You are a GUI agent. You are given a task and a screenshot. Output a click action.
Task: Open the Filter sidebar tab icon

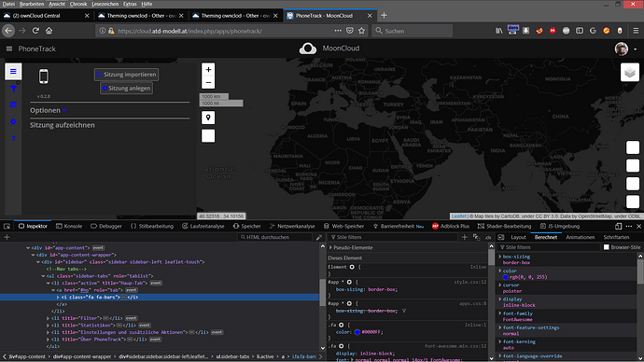(x=13, y=89)
